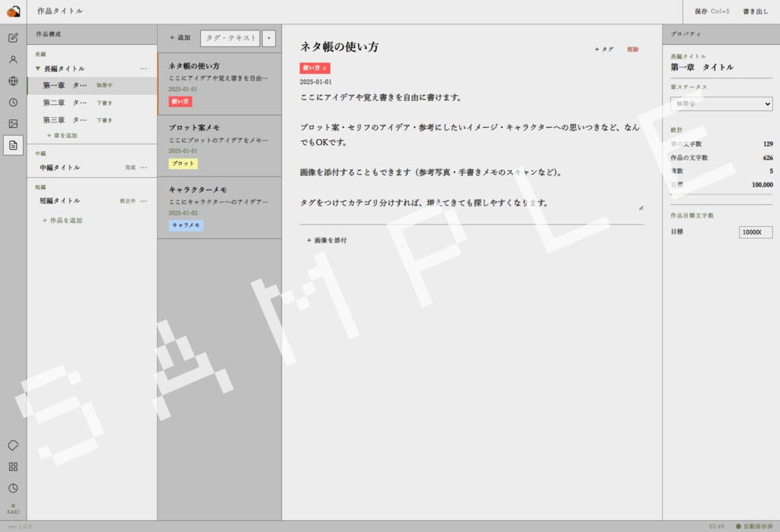This screenshot has width=780, height=532.
Task: Click the 目標 value 100,000
Action: pos(762,184)
